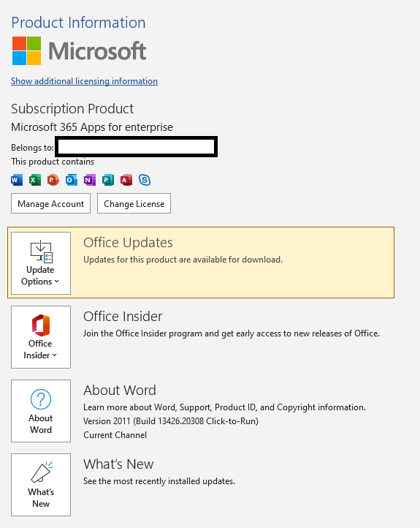Open Show additional licensing information link
This screenshot has height=528, width=420.
click(84, 81)
